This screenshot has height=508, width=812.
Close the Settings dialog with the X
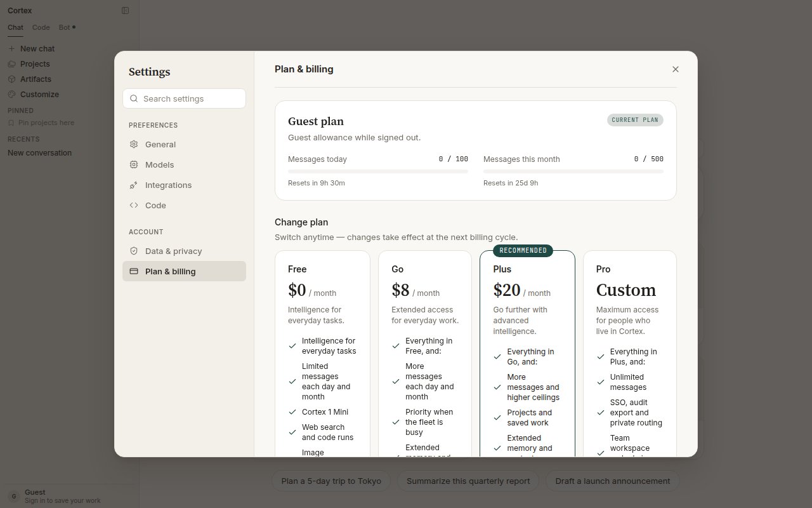675,69
